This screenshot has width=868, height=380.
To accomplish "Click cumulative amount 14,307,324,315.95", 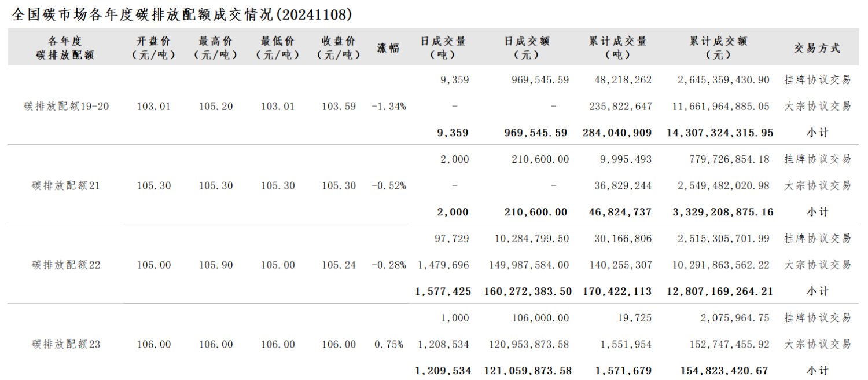I will 720,133.
